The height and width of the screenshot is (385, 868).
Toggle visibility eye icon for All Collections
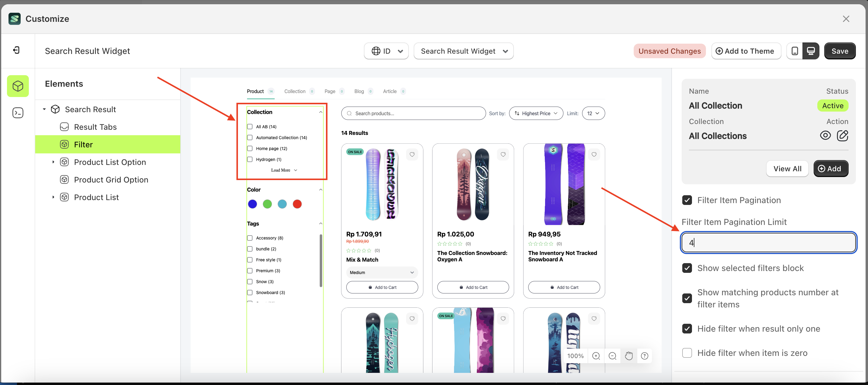coord(825,136)
